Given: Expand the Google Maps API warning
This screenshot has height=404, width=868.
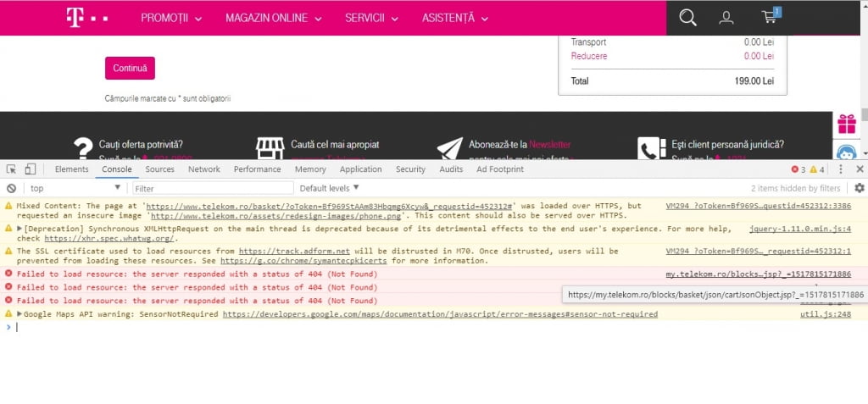Looking at the screenshot, I should pos(20,314).
